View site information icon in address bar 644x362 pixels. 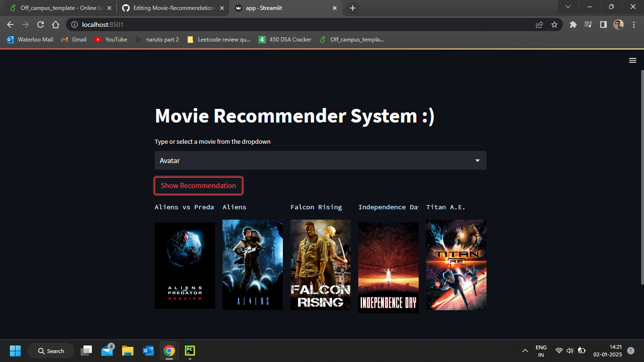tap(74, 25)
